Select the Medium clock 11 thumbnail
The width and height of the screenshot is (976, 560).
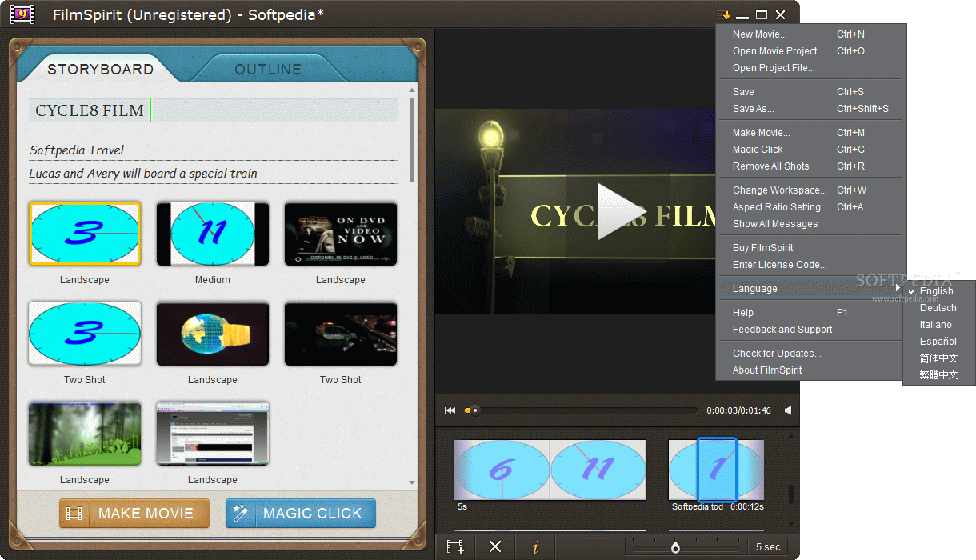click(x=213, y=234)
